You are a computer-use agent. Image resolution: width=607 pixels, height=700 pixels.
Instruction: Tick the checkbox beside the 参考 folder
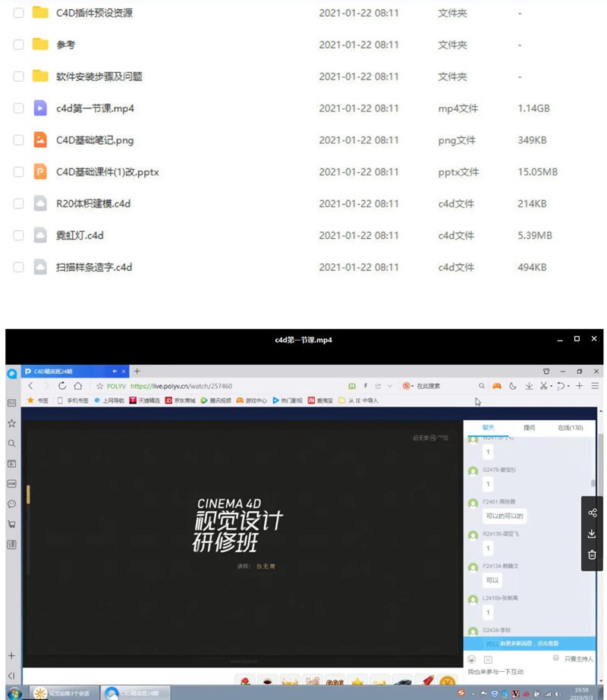point(18,45)
